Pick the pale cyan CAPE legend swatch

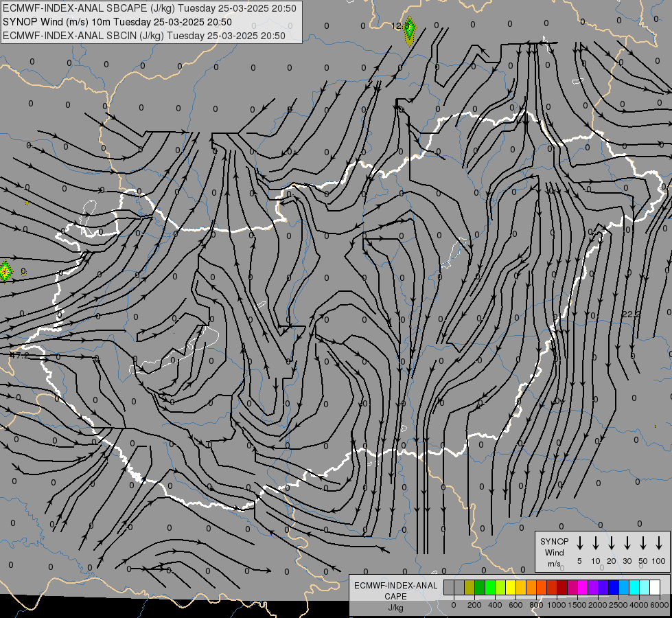[x=645, y=587]
